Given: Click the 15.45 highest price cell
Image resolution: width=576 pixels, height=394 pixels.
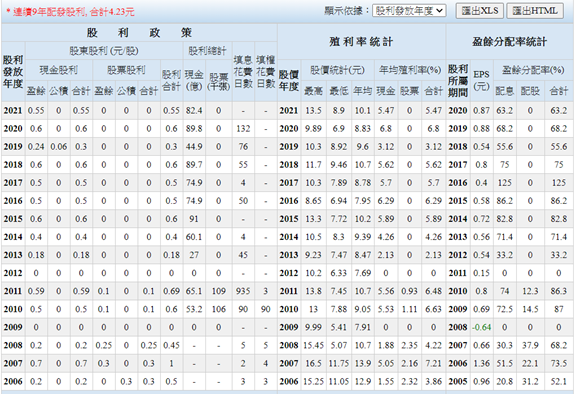Looking at the screenshot, I should [x=313, y=345].
